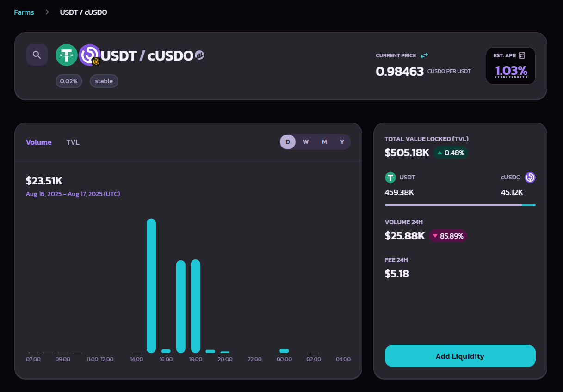Viewport: 563px width, 392px height.
Task: Switch chart to Y yearly timeframe
Action: [342, 142]
